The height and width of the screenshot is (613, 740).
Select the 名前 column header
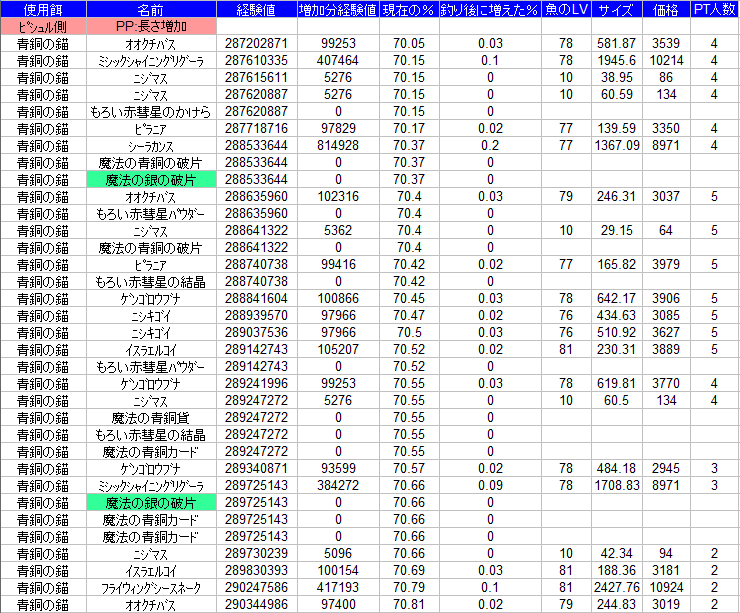[x=149, y=10]
